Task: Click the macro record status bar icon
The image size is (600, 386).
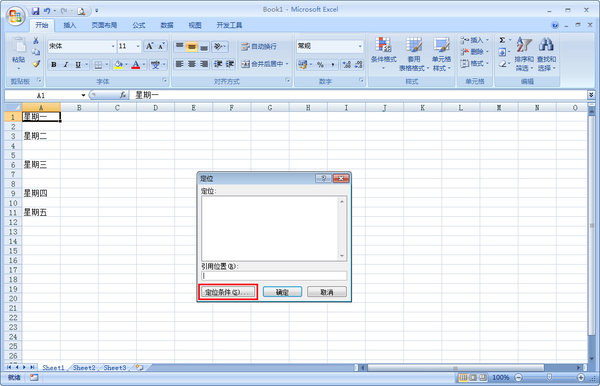Action: point(34,377)
